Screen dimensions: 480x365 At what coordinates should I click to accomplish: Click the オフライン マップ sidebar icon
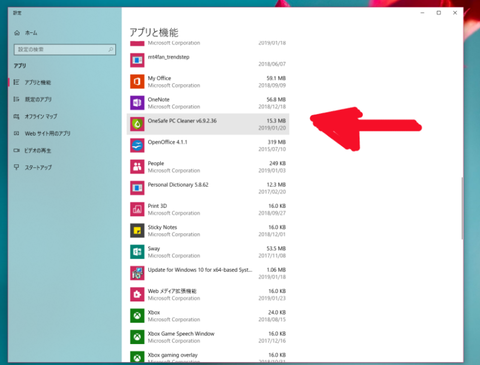pyautogui.click(x=16, y=116)
